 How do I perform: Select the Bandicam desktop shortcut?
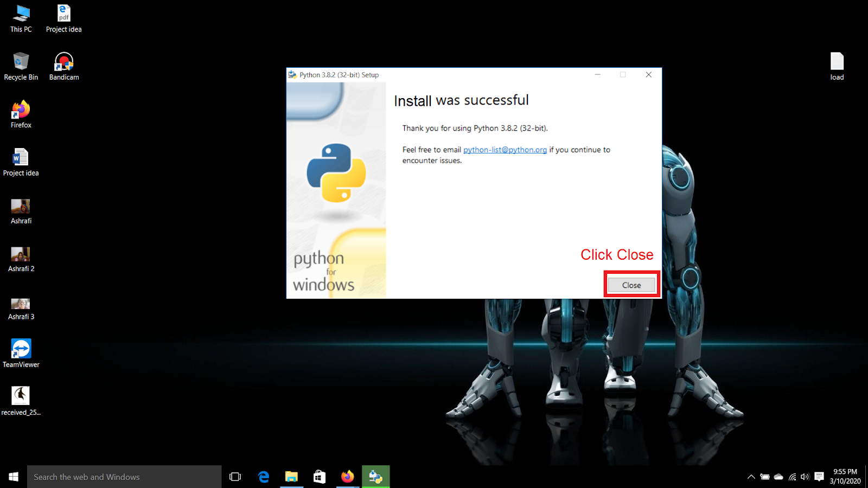click(64, 66)
